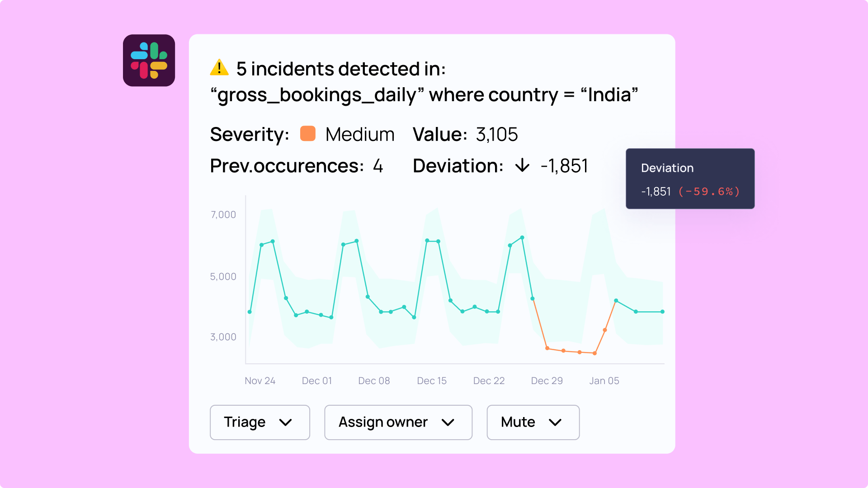Click the lowest orange anomaly data point

point(594,353)
